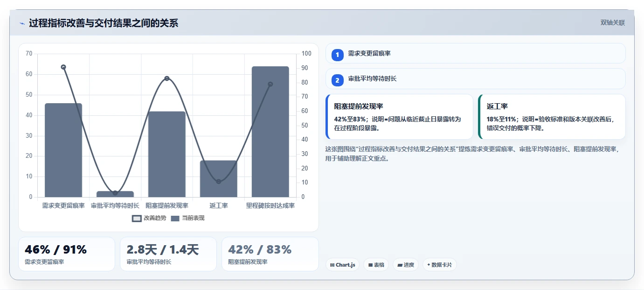Click the sparkle icon in the 数据卡片 chip
The image size is (644, 290).
pos(428,265)
